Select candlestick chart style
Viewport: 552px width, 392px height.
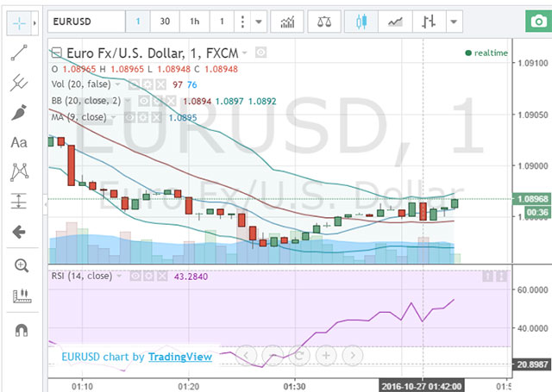click(361, 22)
